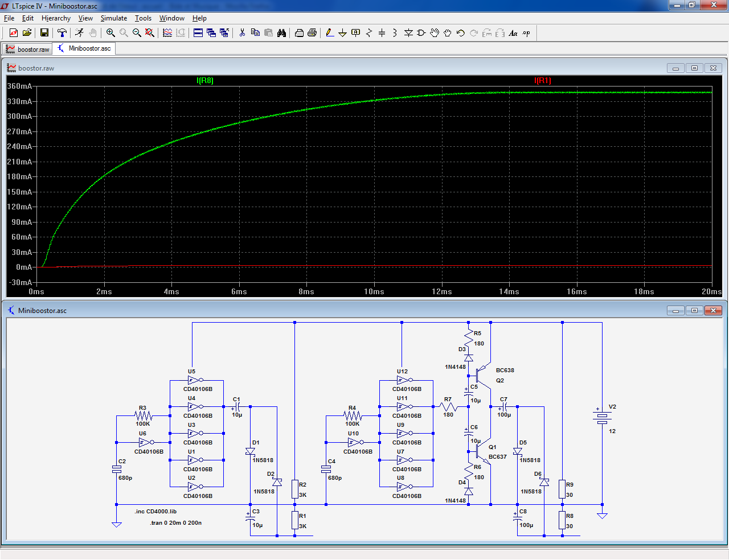Screen dimensions: 729x560
Task: Click the green I(R8) trace label
Action: coord(204,81)
